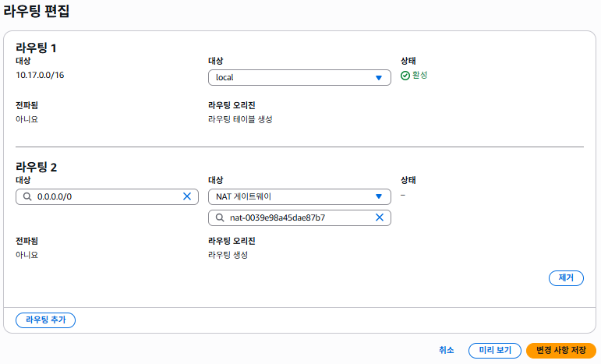Viewport: 601px width, 364px height.
Task: Open 미리 보기 preview
Action: pos(494,351)
